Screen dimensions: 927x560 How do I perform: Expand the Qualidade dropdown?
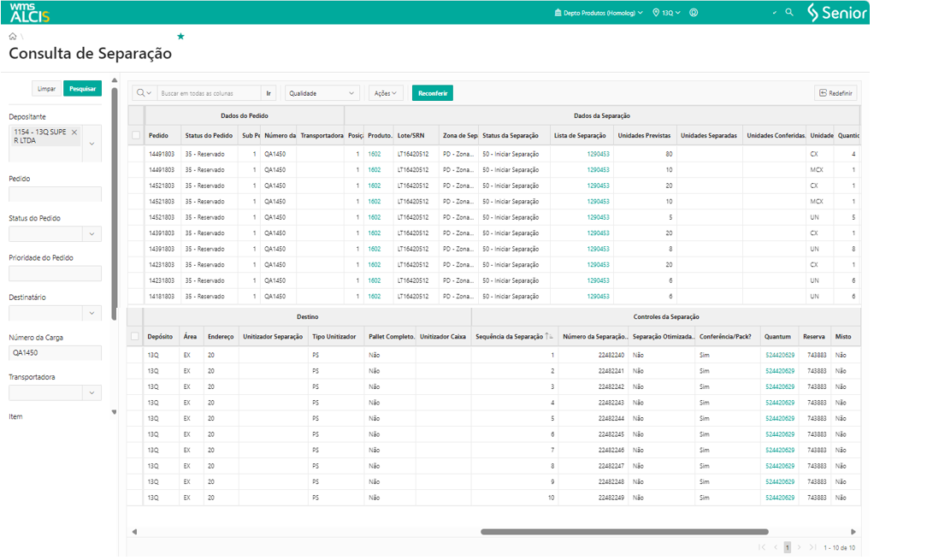tap(322, 93)
